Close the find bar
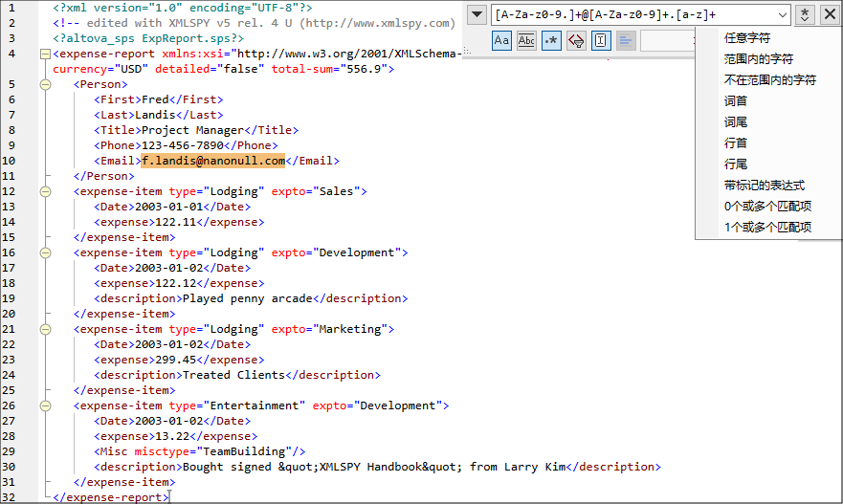 point(829,15)
